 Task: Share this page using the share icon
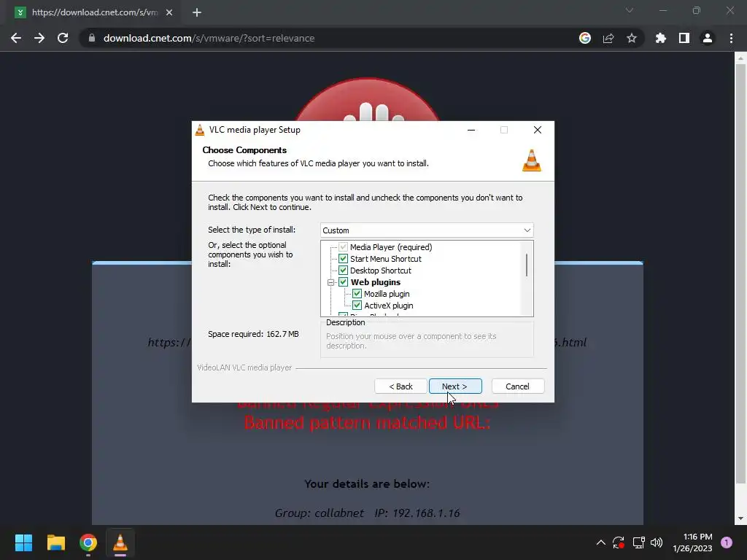click(x=608, y=38)
